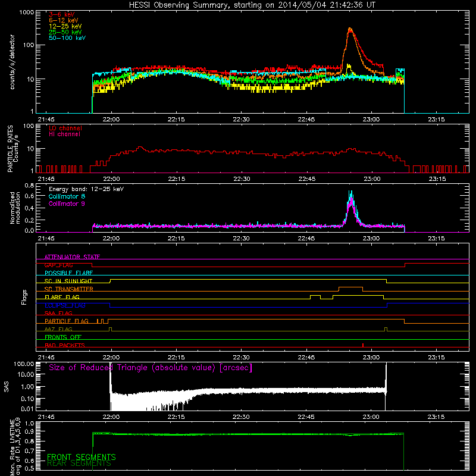Click the 0.9 y-axis value on livetime plot
This screenshot has width=476, height=476.
pos(29,431)
